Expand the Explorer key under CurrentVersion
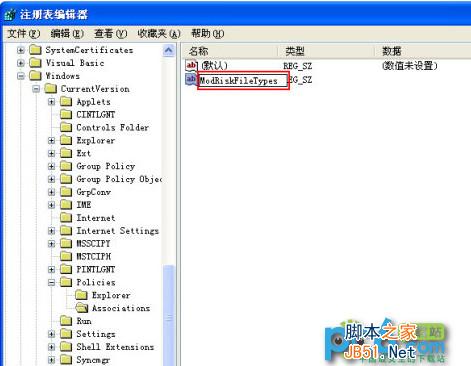Image resolution: width=471 pixels, height=366 pixels. click(x=51, y=141)
